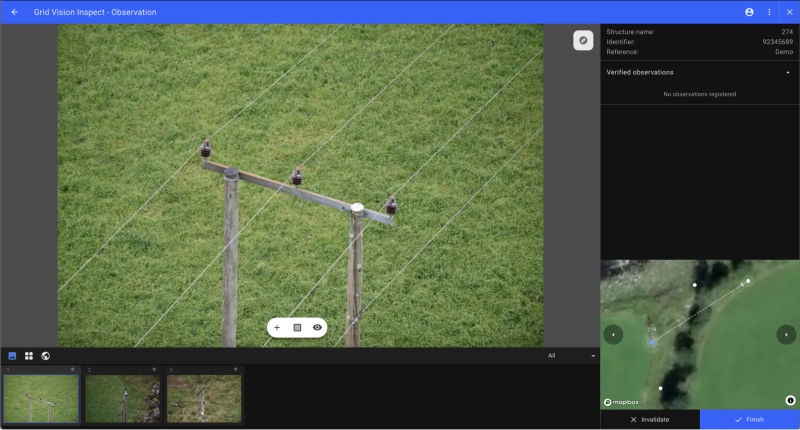Click the back arrow in header
Viewport: 800px width, 430px height.
pyautogui.click(x=15, y=12)
